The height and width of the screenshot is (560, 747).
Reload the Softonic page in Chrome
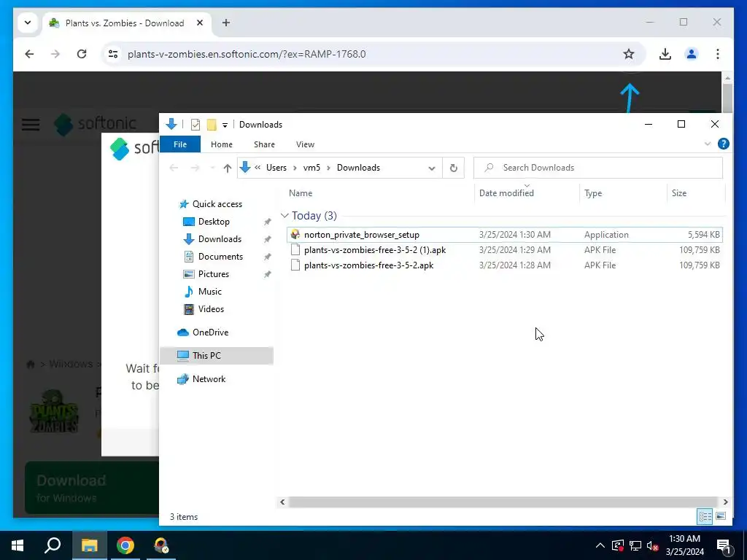[82, 54]
